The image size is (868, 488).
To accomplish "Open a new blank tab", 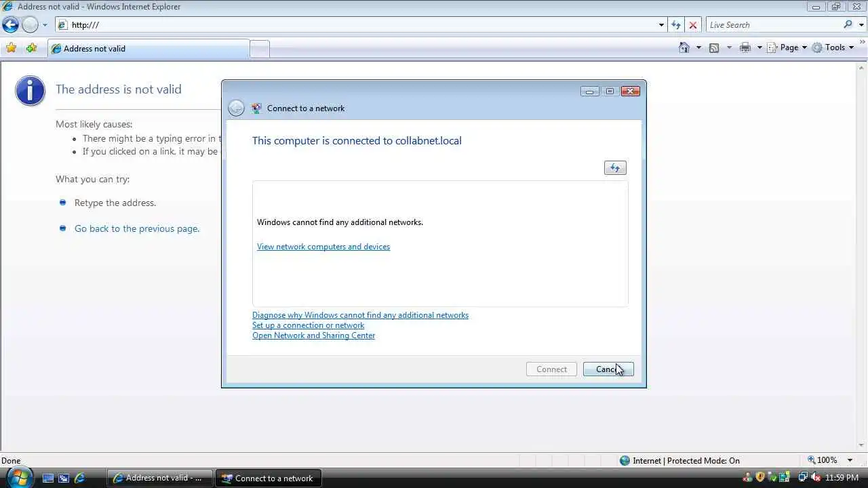I will 260,49.
